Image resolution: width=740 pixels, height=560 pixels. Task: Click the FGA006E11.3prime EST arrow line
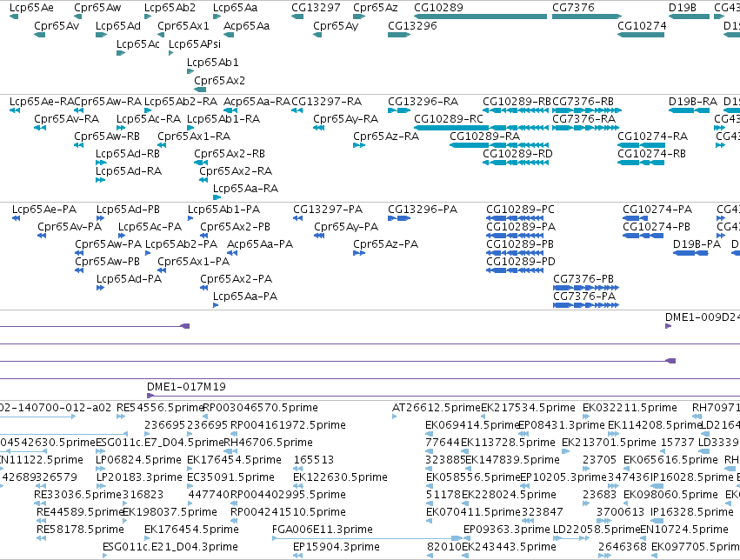click(x=367, y=539)
